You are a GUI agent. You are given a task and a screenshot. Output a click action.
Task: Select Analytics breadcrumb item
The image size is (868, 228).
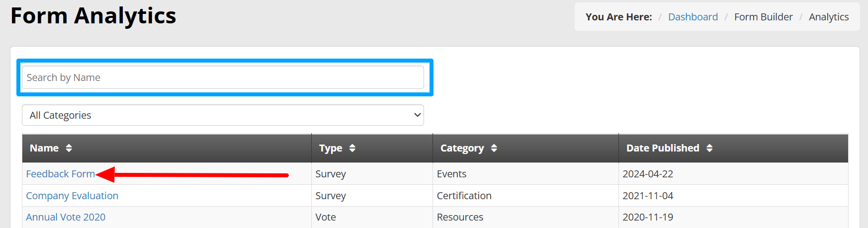click(829, 17)
